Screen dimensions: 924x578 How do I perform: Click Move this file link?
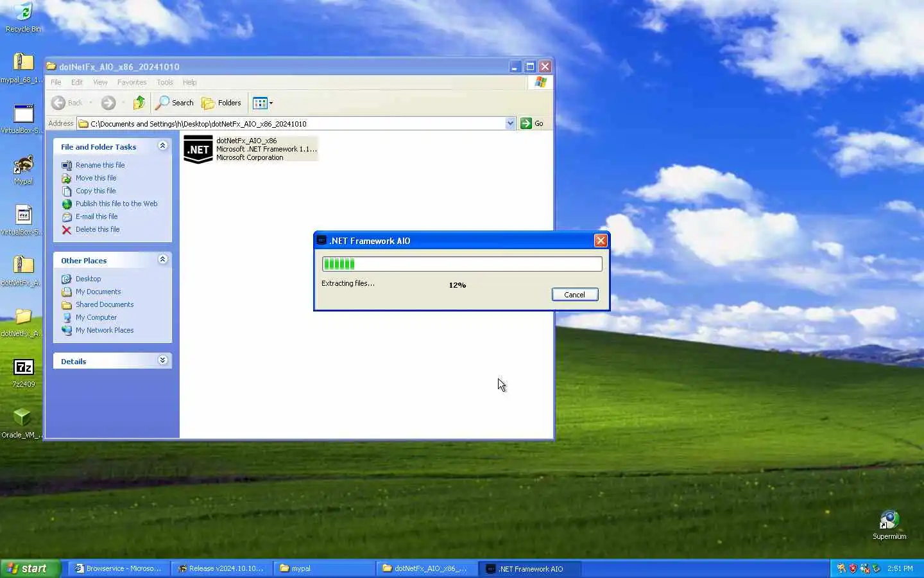(x=96, y=178)
